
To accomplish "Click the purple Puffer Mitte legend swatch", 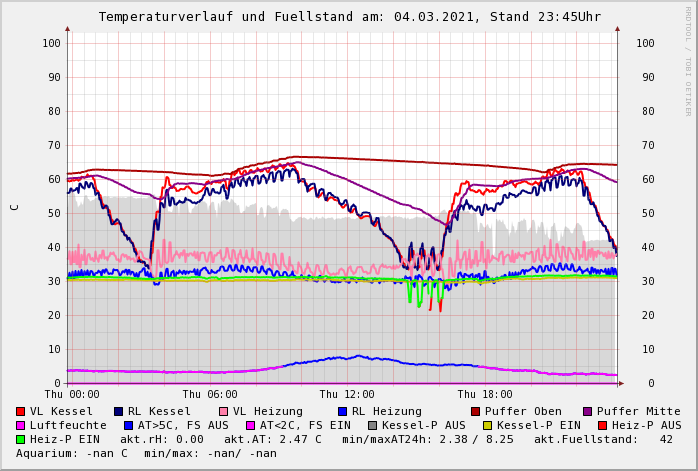I will [588, 412].
